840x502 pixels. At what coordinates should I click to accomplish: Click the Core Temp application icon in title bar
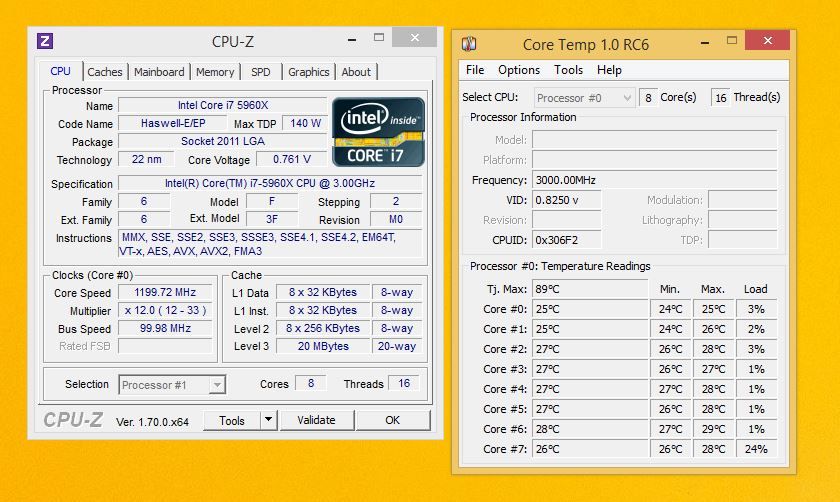click(469, 43)
